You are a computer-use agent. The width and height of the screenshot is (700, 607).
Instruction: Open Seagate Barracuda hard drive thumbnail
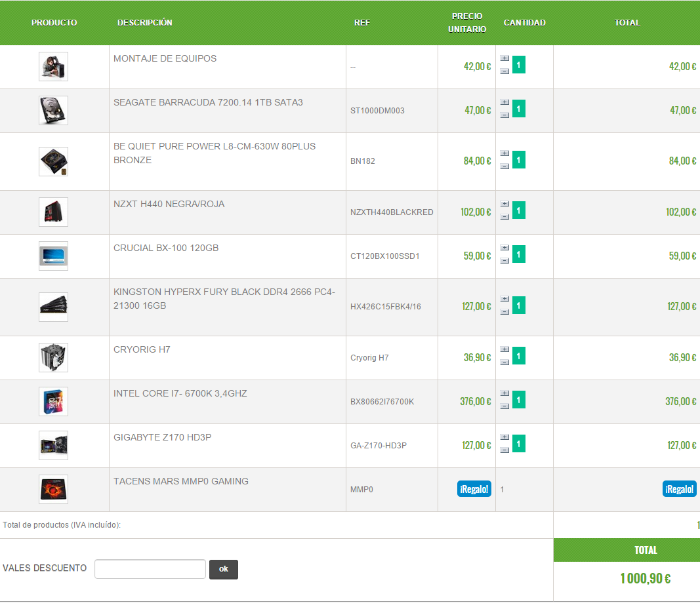pyautogui.click(x=54, y=110)
